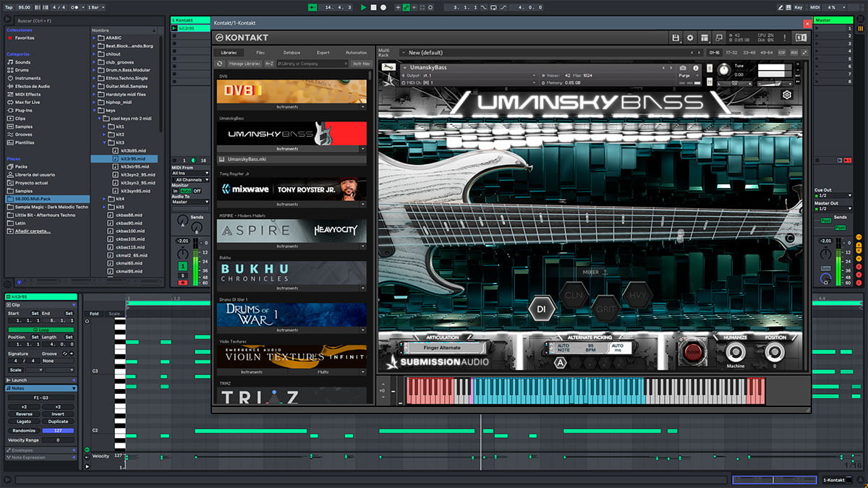Viewport: 868px width, 488px height.
Task: Switch to the Automation tab in Kontakt browser
Action: (x=356, y=52)
